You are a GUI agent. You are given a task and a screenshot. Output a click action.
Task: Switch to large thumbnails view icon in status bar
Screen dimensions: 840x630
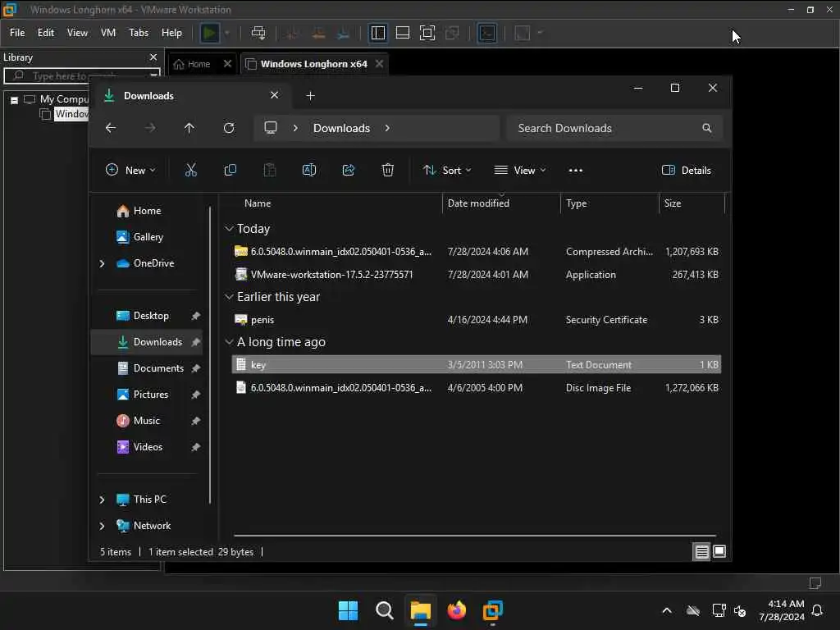(719, 551)
